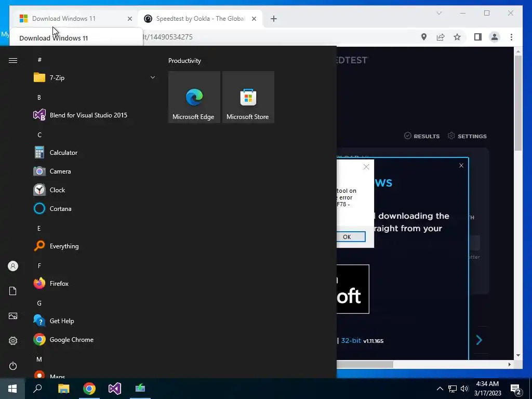Open the Microsoft Store tile
532x399 pixels.
point(248,97)
